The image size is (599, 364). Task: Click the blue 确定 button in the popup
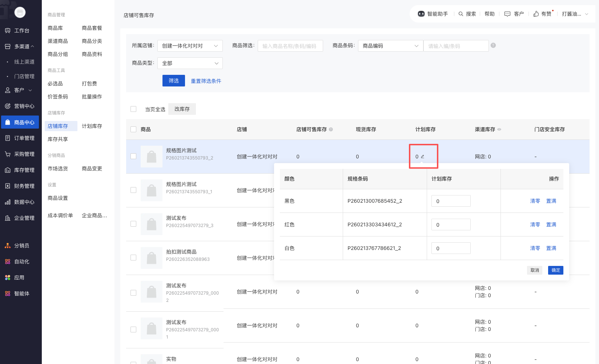point(555,270)
